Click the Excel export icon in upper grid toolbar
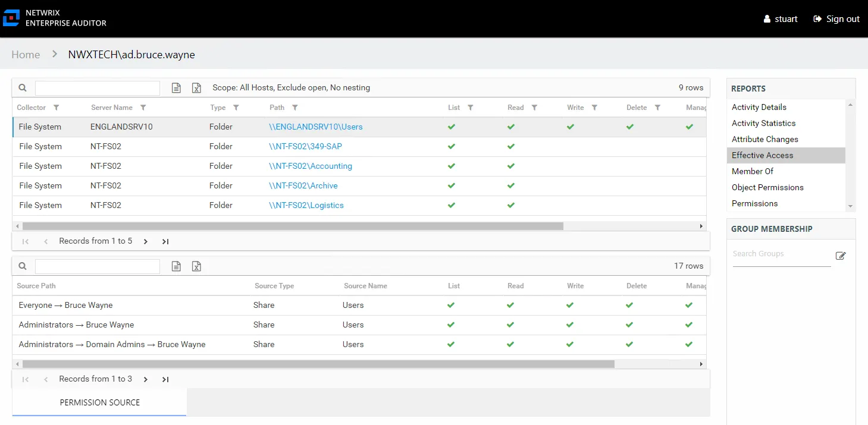 [196, 88]
